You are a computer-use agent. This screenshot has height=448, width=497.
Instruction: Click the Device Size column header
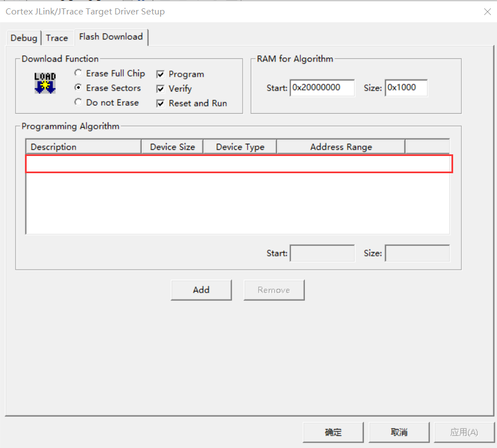[172, 147]
